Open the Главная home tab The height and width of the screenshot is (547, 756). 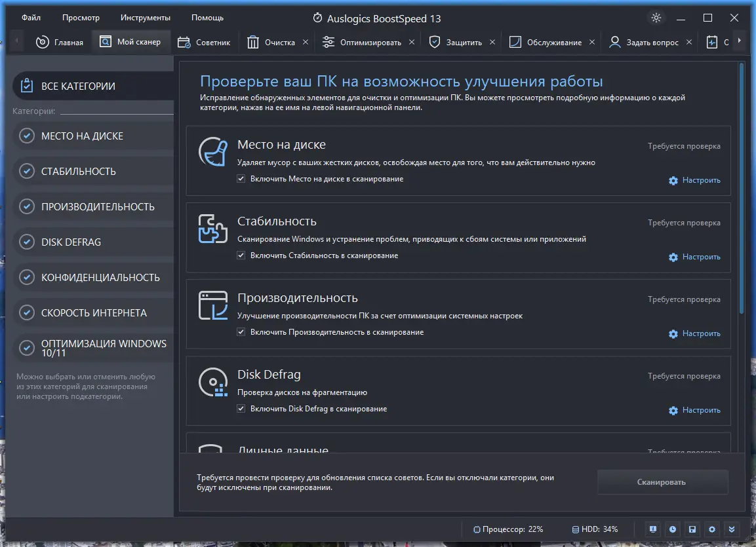click(59, 43)
